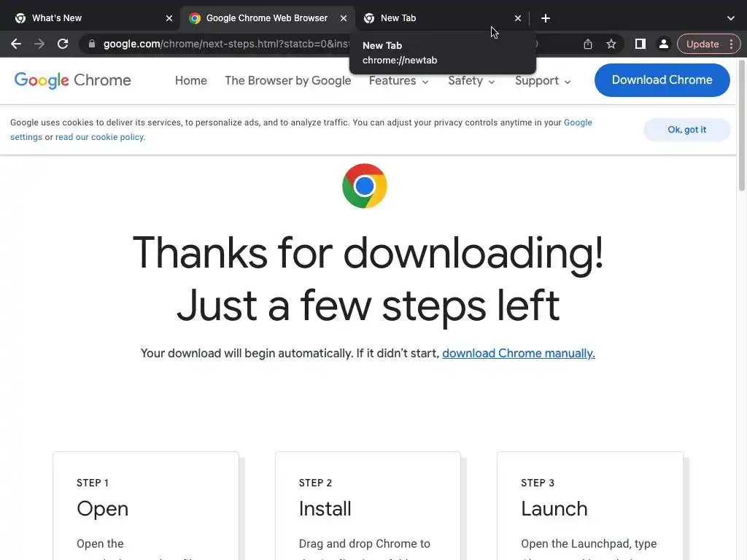Bookmark this page with the star icon

(x=611, y=44)
